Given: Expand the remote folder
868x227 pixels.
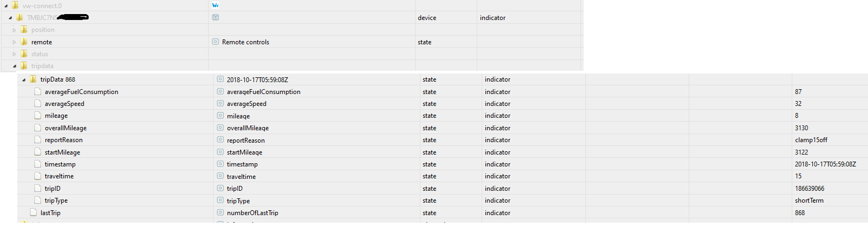Looking at the screenshot, I should (x=15, y=42).
